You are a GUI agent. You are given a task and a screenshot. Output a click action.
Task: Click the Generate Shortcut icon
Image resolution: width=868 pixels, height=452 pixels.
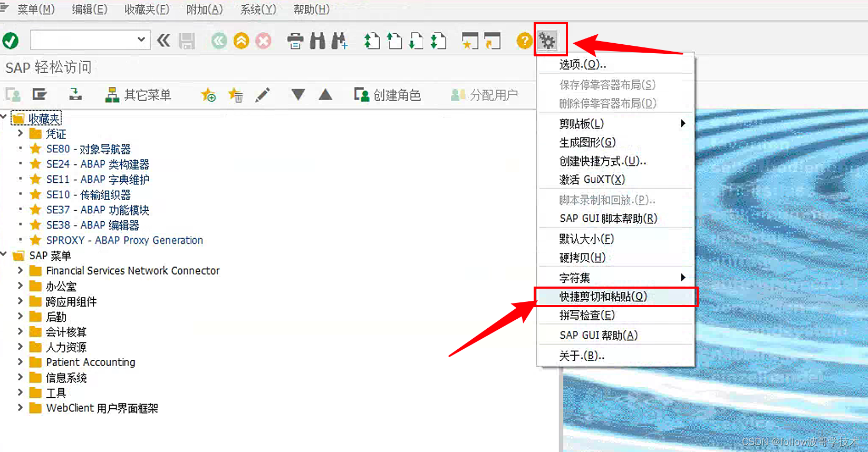pos(492,41)
